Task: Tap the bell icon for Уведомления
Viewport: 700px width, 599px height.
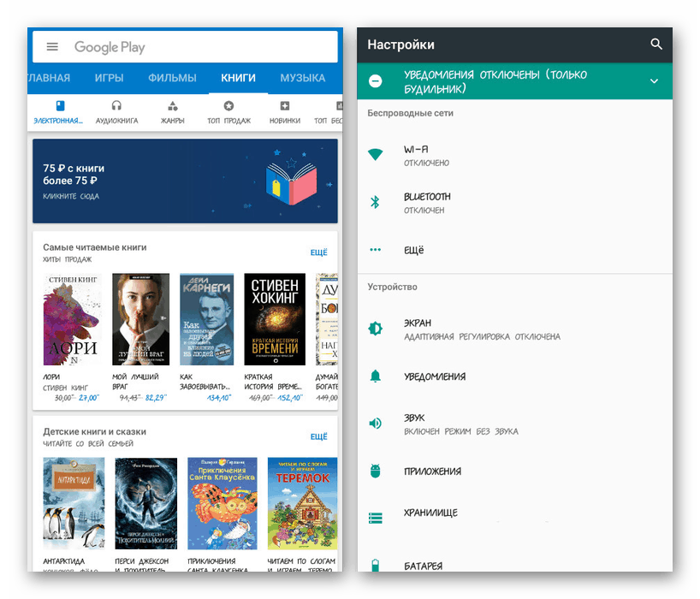Action: [376, 377]
